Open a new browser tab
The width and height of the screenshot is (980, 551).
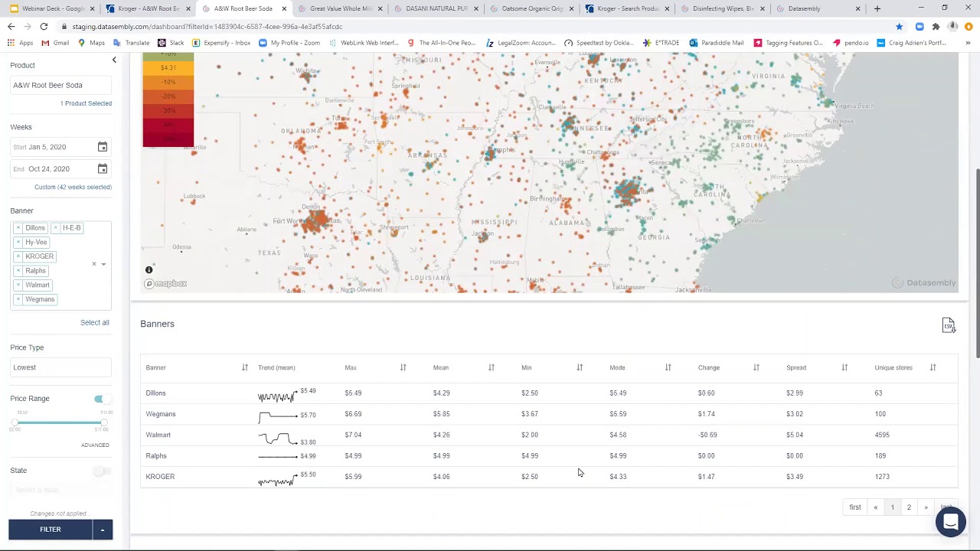click(877, 8)
